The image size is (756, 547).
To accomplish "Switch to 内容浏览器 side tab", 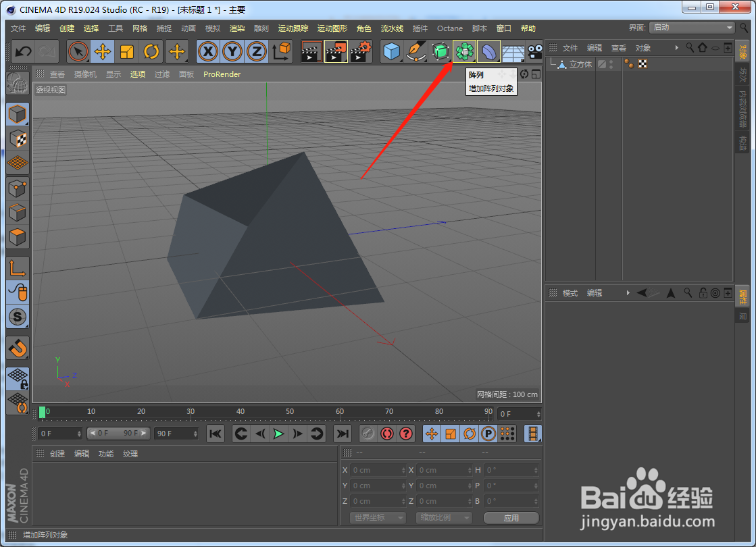I will [742, 109].
